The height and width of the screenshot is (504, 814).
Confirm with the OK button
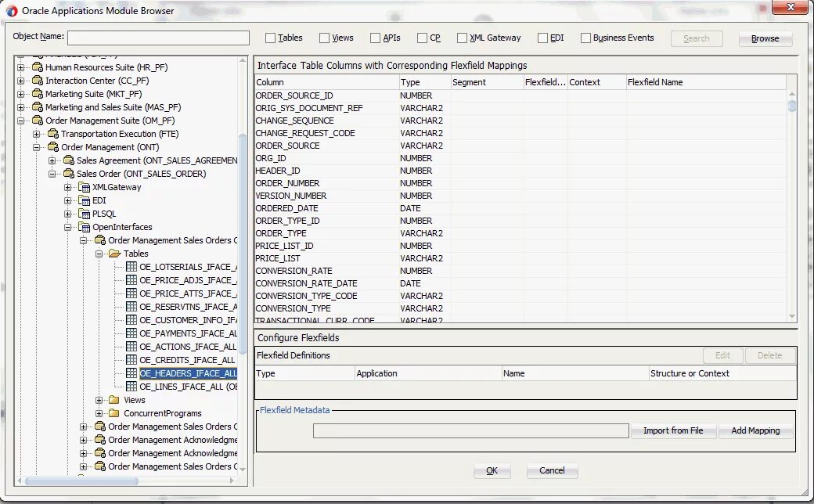[x=492, y=470]
